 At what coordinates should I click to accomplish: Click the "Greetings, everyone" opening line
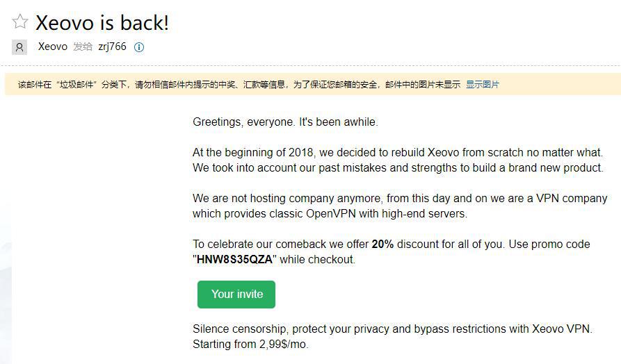(x=285, y=122)
